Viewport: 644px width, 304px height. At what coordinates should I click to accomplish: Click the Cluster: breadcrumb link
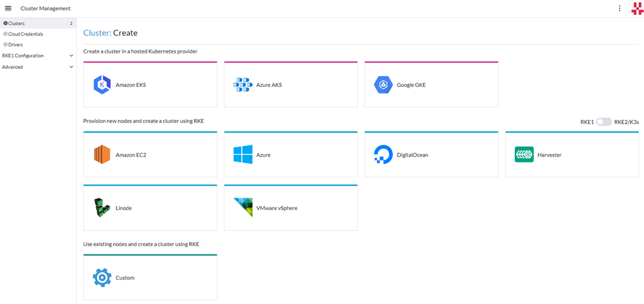[97, 33]
